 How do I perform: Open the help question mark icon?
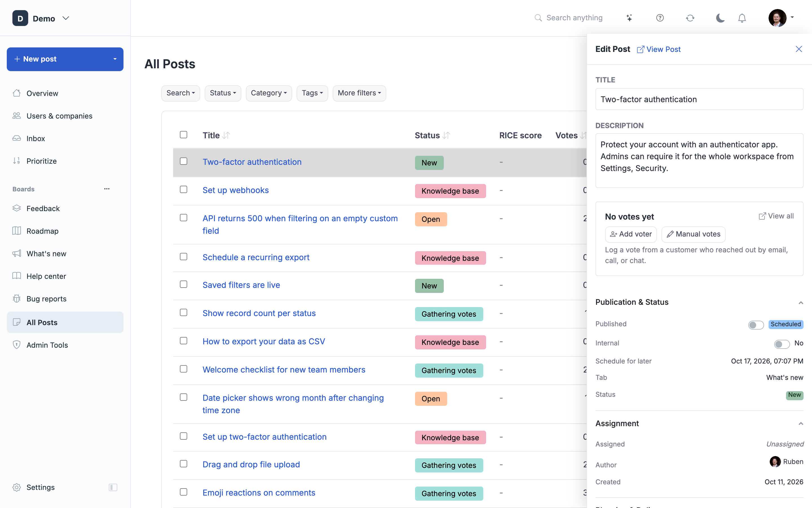pyautogui.click(x=660, y=18)
